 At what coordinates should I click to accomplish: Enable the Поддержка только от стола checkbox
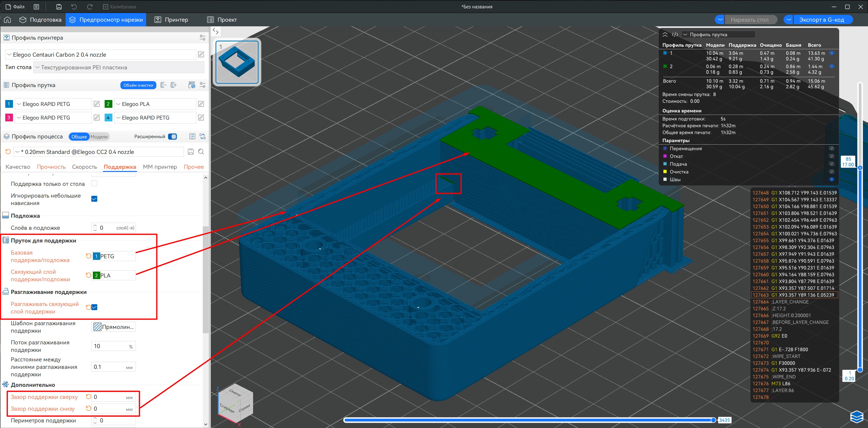pyautogui.click(x=94, y=184)
